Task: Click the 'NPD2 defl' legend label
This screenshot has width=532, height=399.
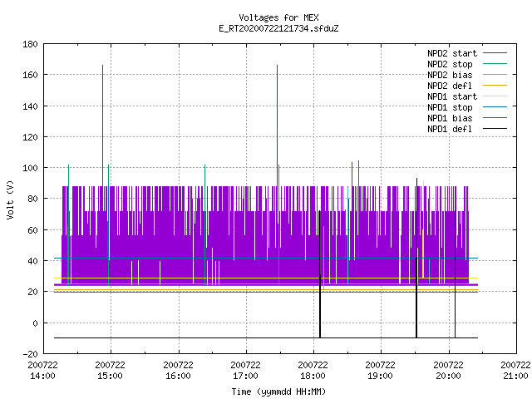Action: point(450,86)
